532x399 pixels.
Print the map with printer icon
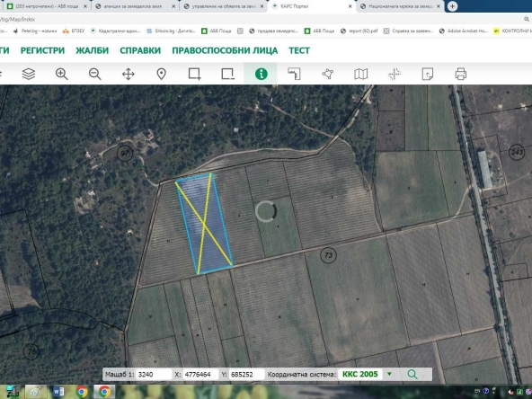point(461,74)
